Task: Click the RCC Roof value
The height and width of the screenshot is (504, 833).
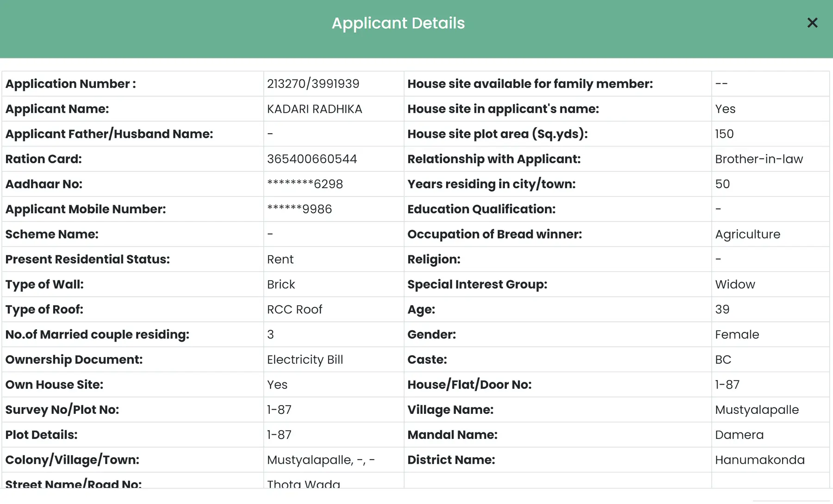Action: pos(294,309)
